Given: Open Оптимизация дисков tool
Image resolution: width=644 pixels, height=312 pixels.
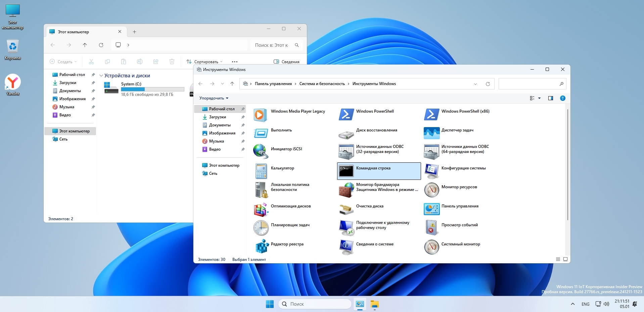Looking at the screenshot, I should click(261, 209).
